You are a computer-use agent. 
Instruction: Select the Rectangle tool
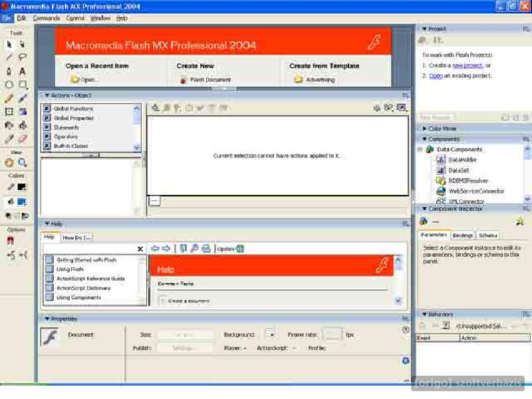point(23,84)
